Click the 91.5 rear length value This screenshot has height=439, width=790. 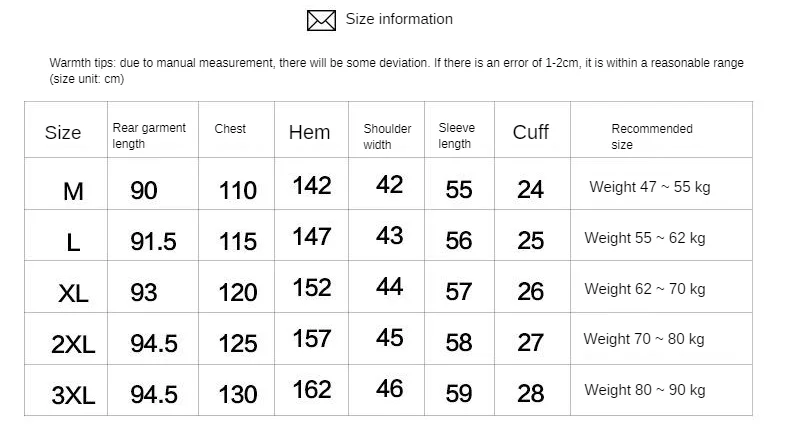point(153,241)
